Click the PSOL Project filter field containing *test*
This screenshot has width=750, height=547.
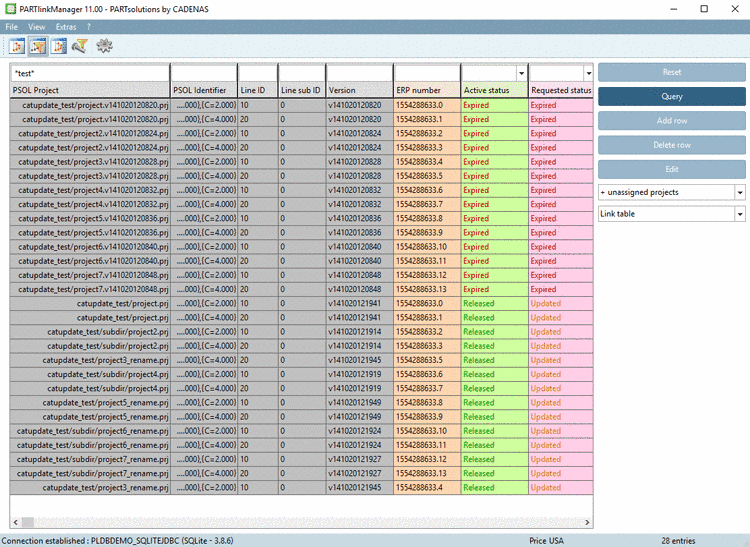point(89,73)
